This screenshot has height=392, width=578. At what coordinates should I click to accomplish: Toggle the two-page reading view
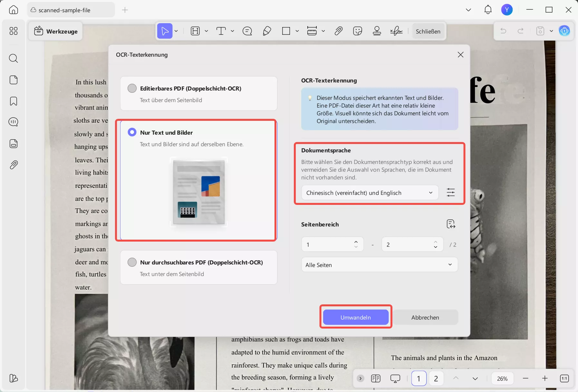click(x=376, y=378)
